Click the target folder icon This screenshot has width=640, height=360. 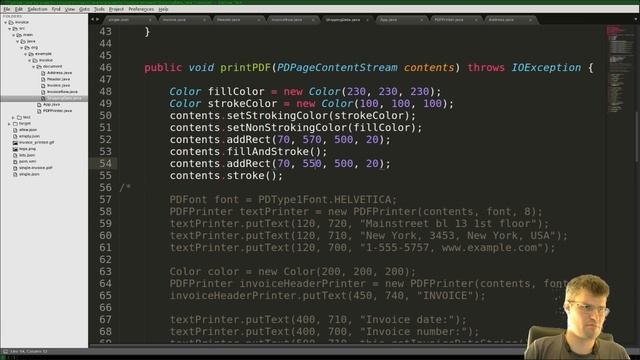pyautogui.click(x=15, y=123)
